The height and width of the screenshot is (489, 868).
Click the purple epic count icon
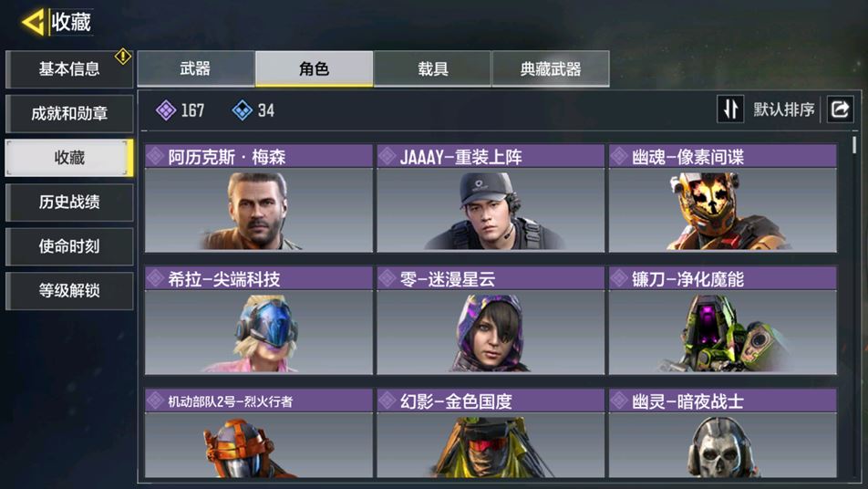[x=166, y=110]
